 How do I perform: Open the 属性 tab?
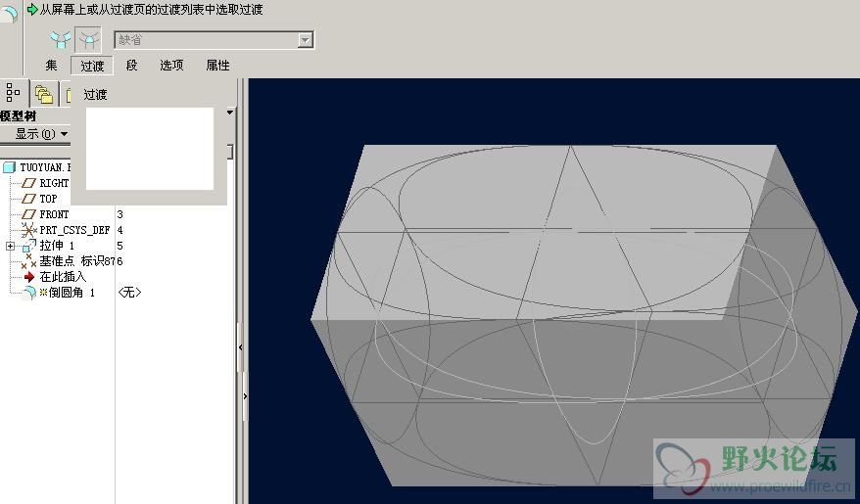tap(217, 66)
